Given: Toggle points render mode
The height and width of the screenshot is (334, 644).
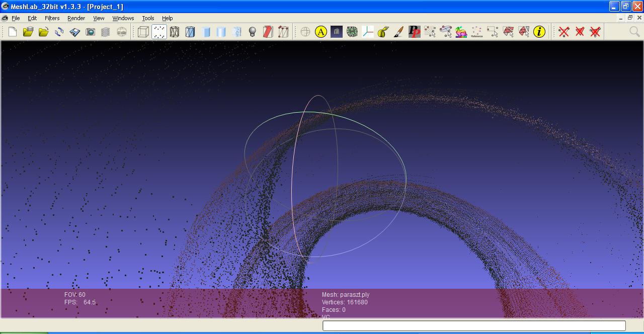Looking at the screenshot, I should (x=159, y=32).
